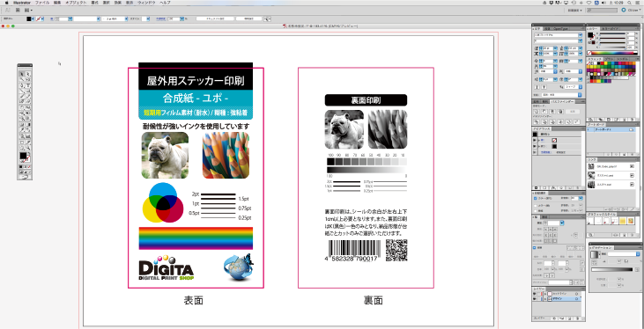
Task: Open opacity dropdown in control bar
Action: tap(182, 18)
